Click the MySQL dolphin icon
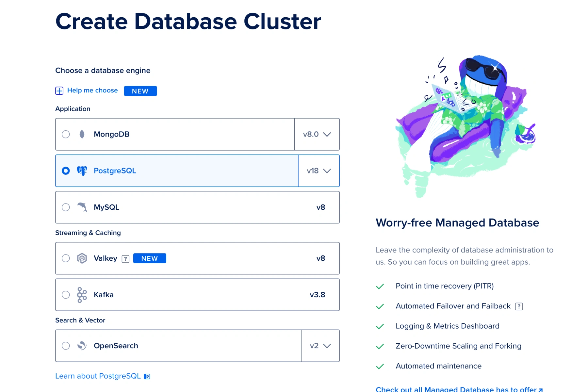Image resolution: width=588 pixels, height=392 pixels. [x=82, y=207]
